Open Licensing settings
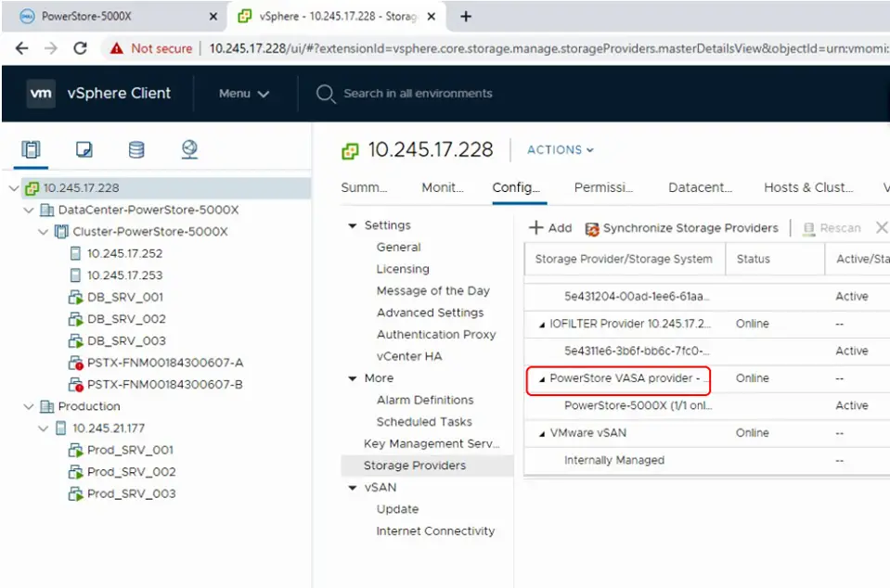The height and width of the screenshot is (588, 890). point(403,269)
